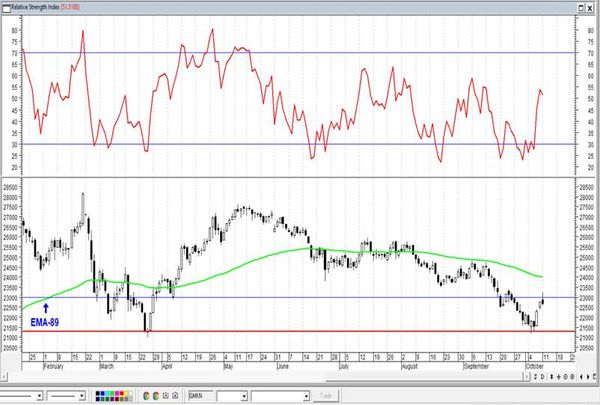The image size is (600, 405).
Task: Click the GMKN ticker symbol field
Action: [201, 395]
